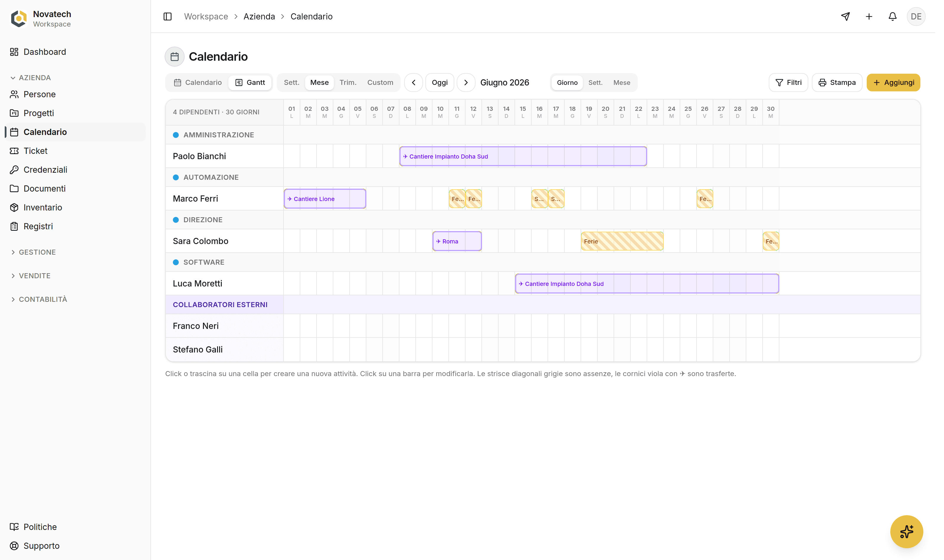Click Calendario breadcrumb text
Image resolution: width=944 pixels, height=560 pixels.
(312, 17)
